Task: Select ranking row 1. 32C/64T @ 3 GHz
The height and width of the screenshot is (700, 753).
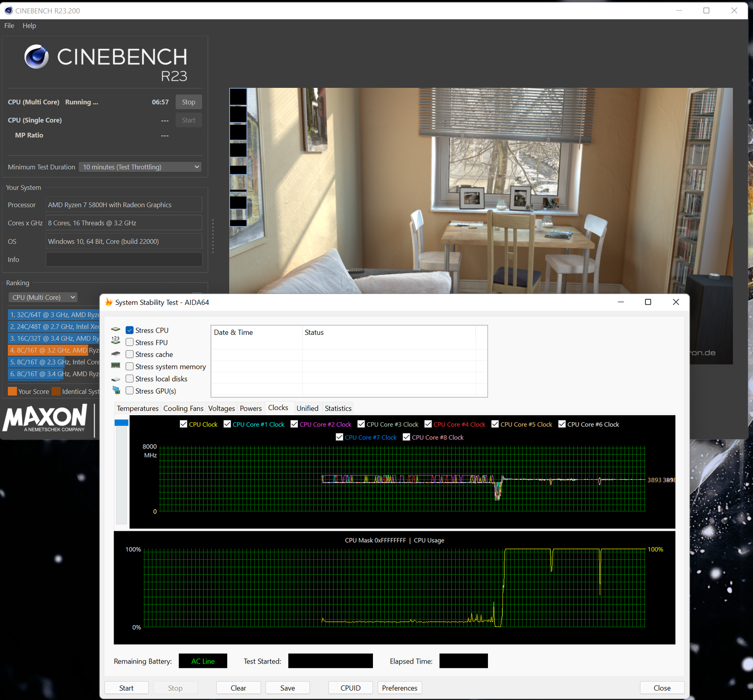Action: (54, 315)
